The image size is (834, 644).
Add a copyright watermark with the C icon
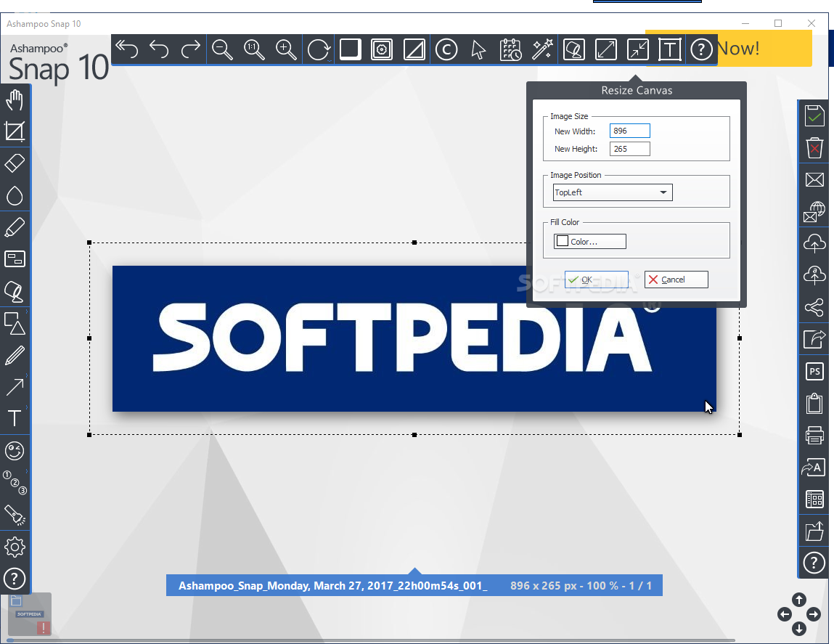[446, 49]
